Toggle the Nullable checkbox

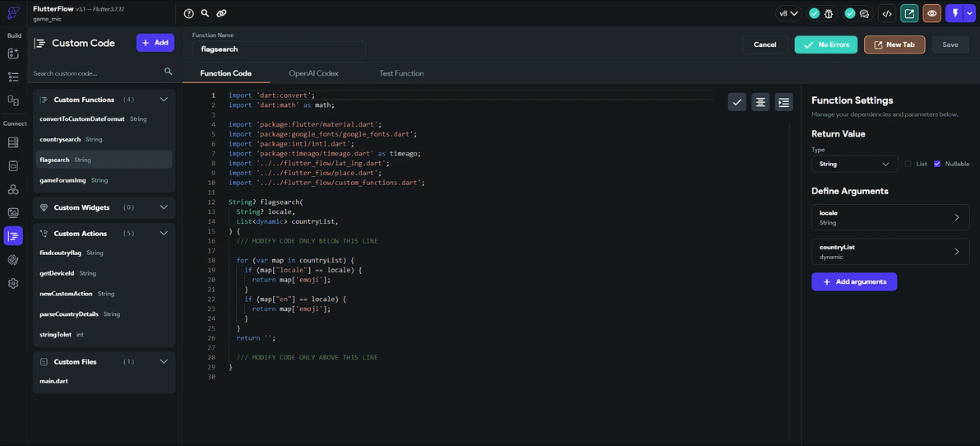point(937,164)
